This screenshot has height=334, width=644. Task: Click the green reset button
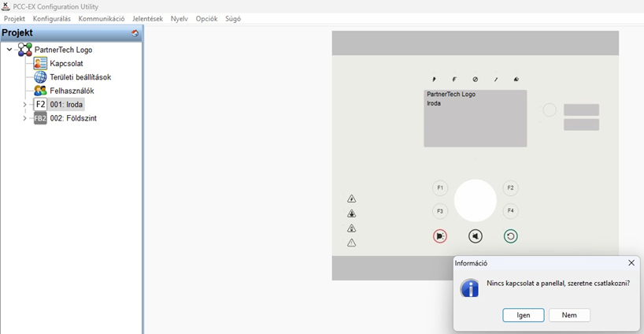[x=510, y=236]
